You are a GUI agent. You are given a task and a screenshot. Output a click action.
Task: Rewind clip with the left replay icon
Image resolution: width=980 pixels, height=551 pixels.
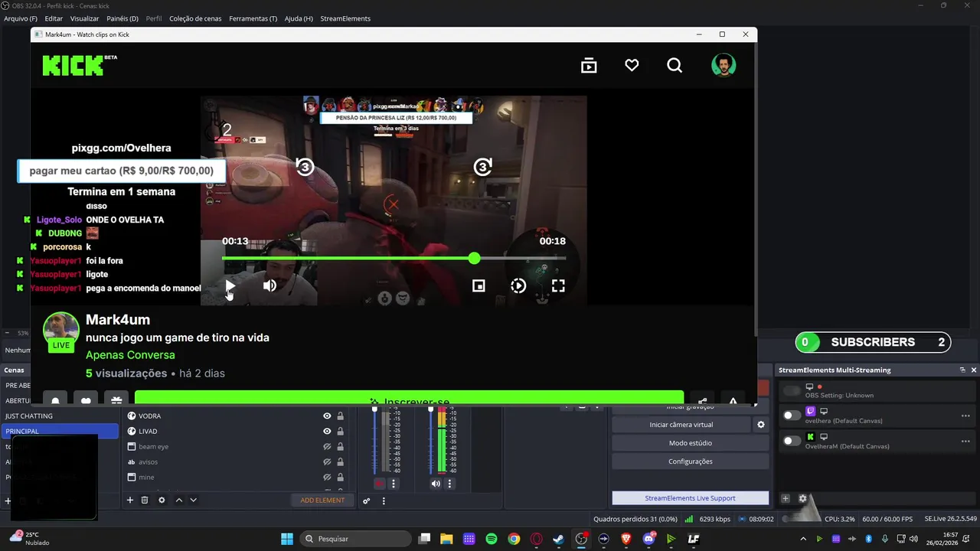point(305,167)
